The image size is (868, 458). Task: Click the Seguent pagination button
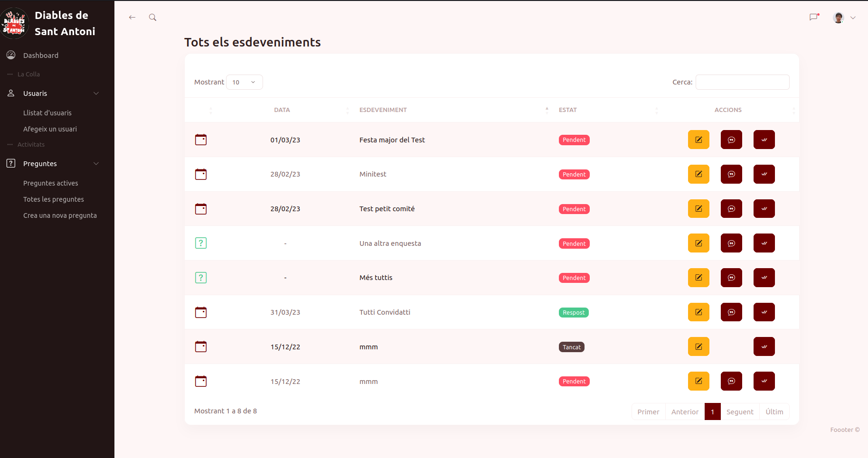point(739,412)
